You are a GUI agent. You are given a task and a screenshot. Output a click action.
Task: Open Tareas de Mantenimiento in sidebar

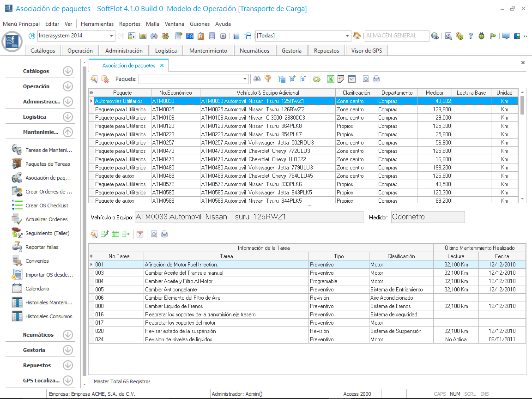pyautogui.click(x=48, y=150)
